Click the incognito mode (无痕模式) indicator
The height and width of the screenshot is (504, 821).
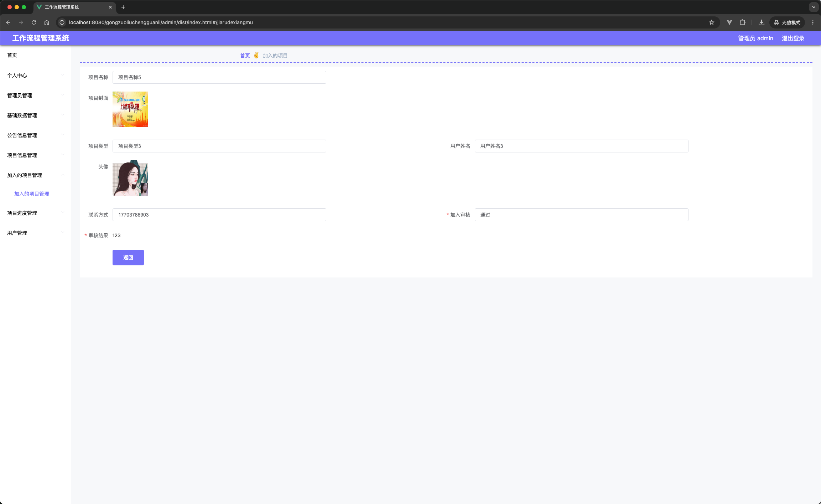[787, 22]
